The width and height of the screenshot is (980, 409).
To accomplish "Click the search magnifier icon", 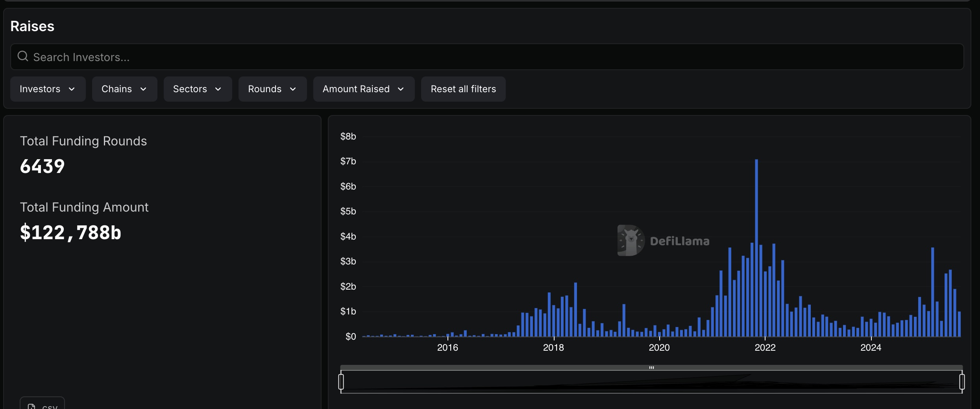I will pyautogui.click(x=23, y=56).
